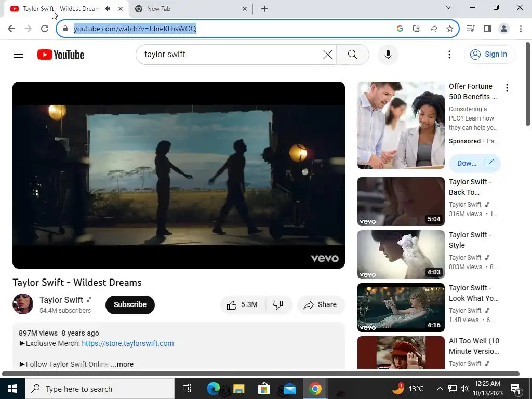Open clock showing 12:25 AM
The image size is (532, 399).
tap(487, 389)
